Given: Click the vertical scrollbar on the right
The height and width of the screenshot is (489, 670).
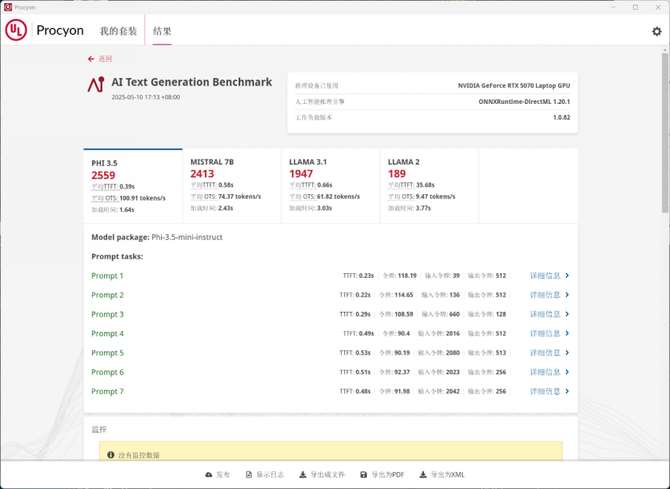Looking at the screenshot, I should click(665, 150).
